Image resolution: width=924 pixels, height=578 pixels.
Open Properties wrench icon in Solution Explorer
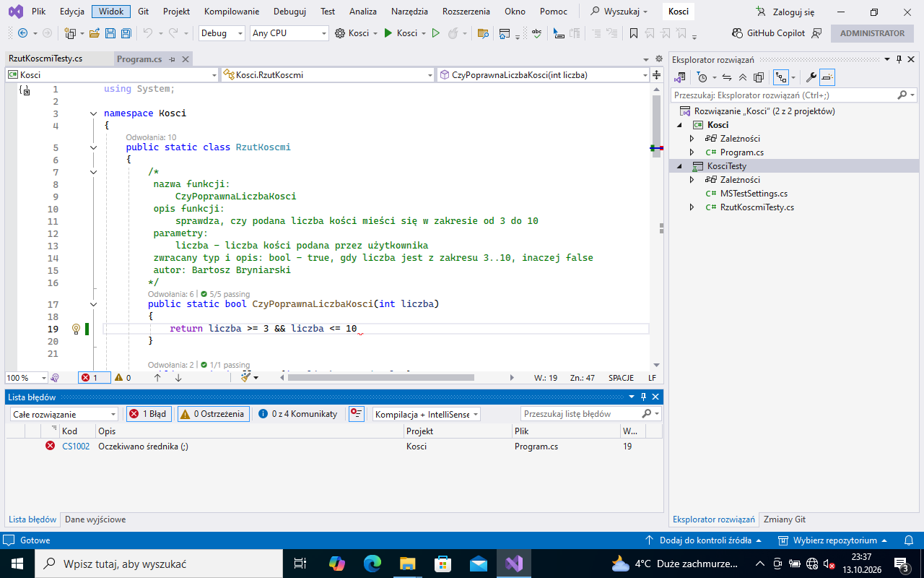[811, 77]
